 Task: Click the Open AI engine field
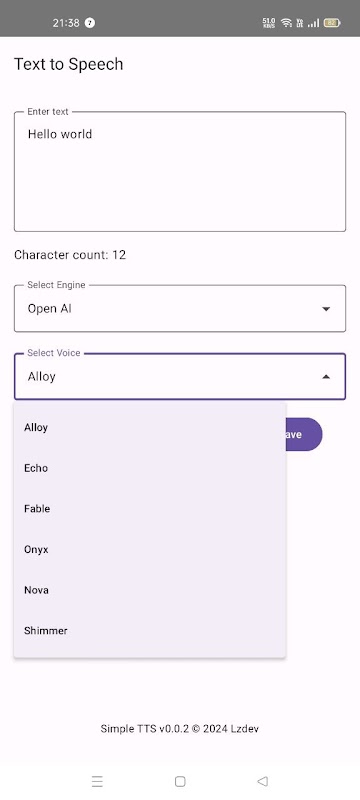(180, 308)
